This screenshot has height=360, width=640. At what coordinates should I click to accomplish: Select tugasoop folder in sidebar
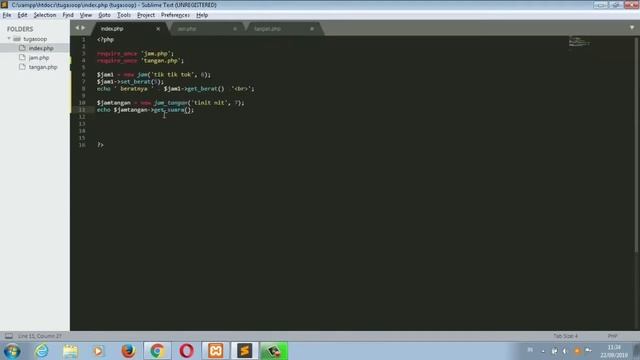[x=35, y=39]
